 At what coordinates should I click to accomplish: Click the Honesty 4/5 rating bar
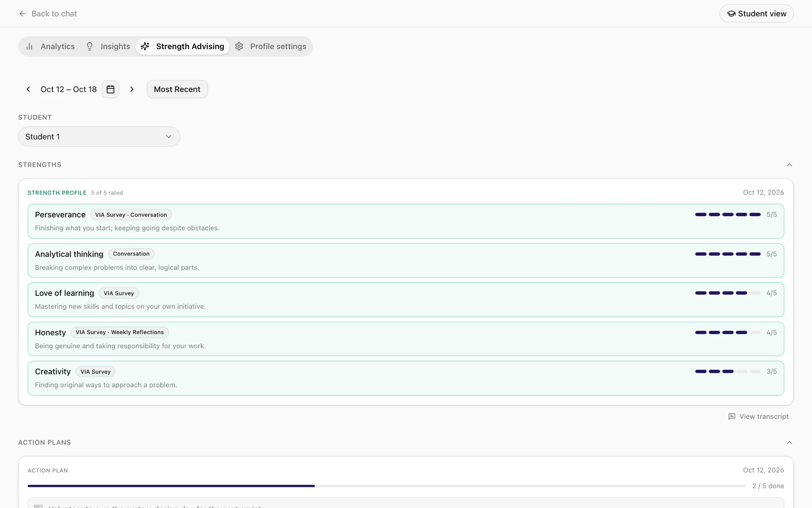pyautogui.click(x=728, y=332)
